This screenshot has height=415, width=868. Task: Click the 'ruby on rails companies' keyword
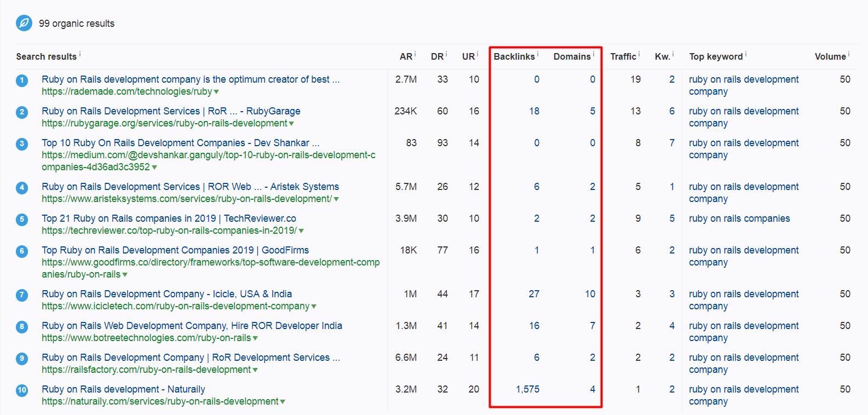(739, 218)
